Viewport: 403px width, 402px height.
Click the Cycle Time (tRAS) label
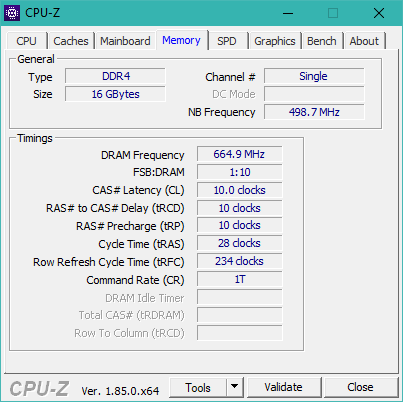[141, 244]
